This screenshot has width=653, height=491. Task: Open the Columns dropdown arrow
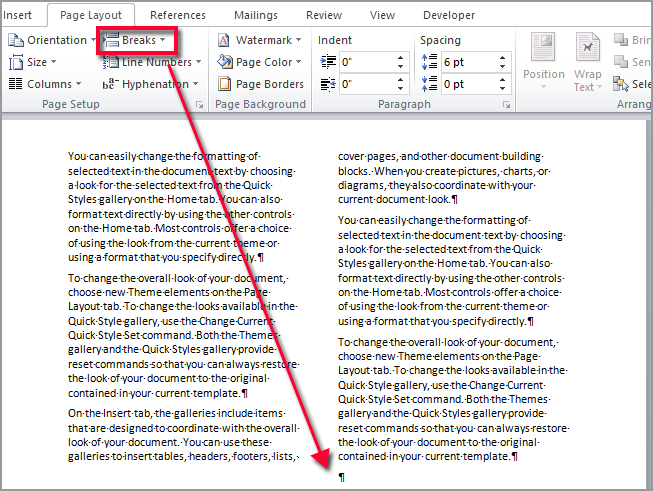[x=78, y=84]
